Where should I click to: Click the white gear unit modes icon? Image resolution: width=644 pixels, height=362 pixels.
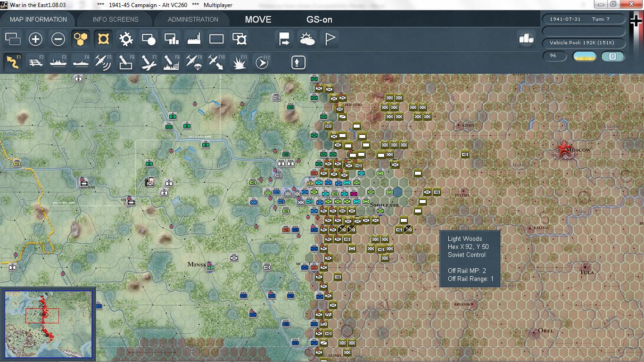coord(126,39)
